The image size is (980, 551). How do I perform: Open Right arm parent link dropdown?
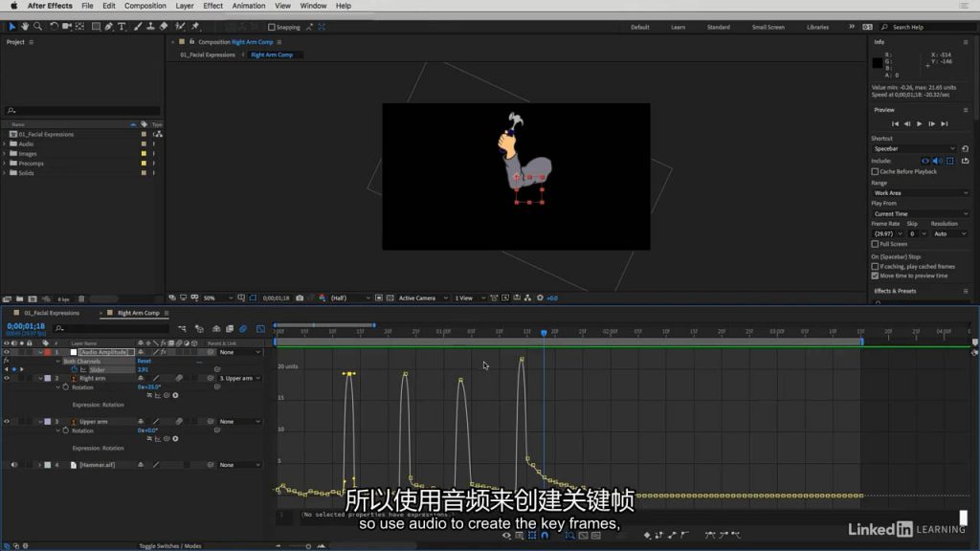coord(240,379)
